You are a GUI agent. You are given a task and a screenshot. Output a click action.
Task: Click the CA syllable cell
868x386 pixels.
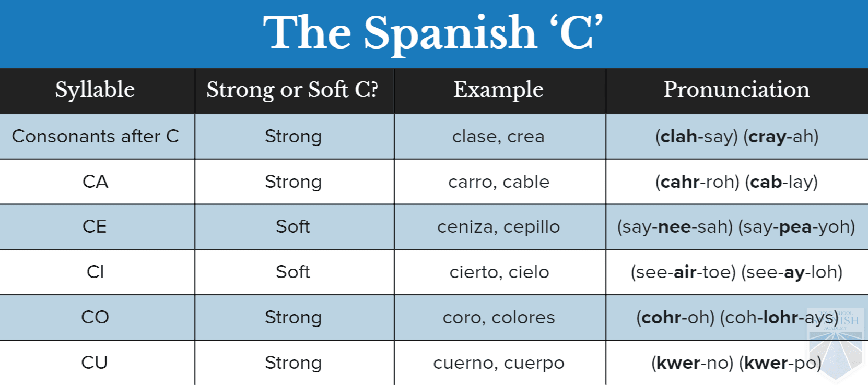point(95,182)
